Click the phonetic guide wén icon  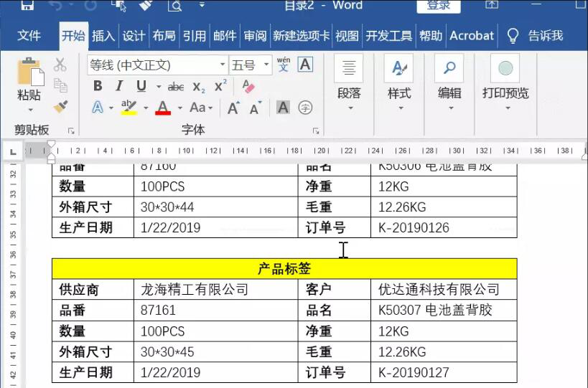point(284,65)
